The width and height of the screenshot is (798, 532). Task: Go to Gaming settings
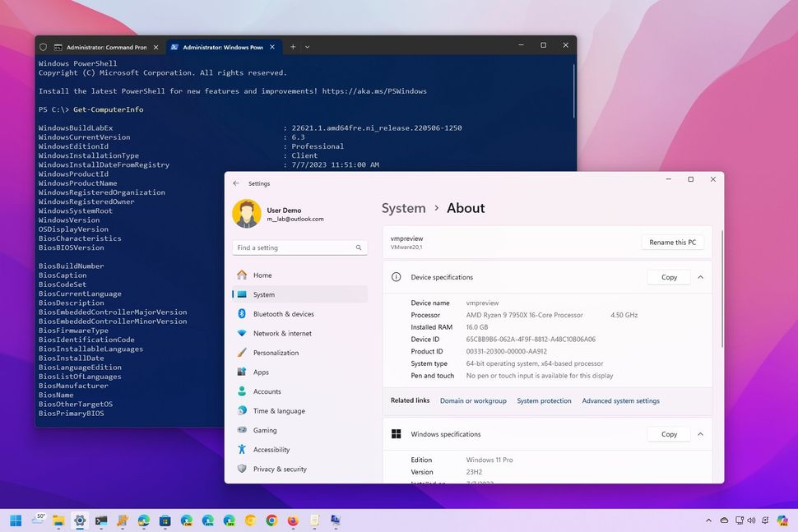coord(265,430)
